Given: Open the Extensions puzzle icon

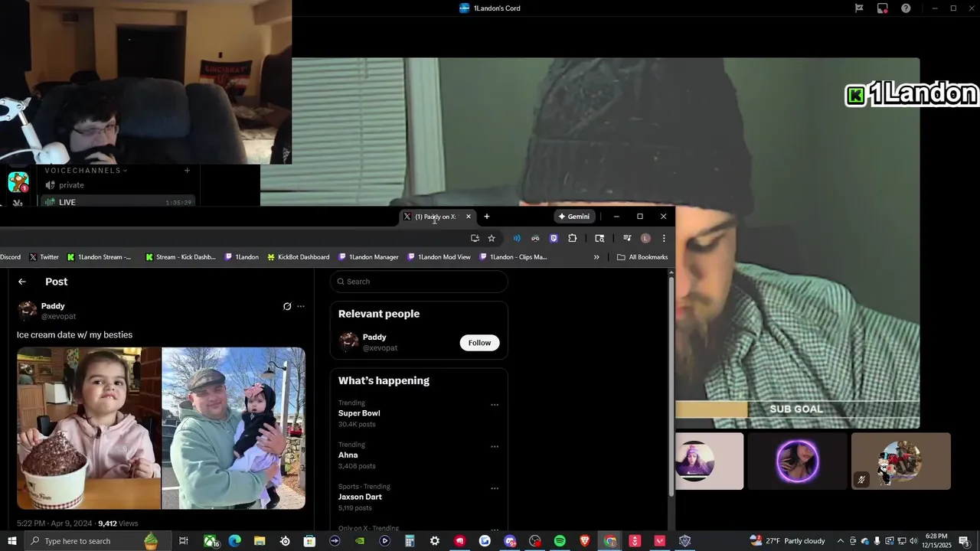Looking at the screenshot, I should click(572, 238).
